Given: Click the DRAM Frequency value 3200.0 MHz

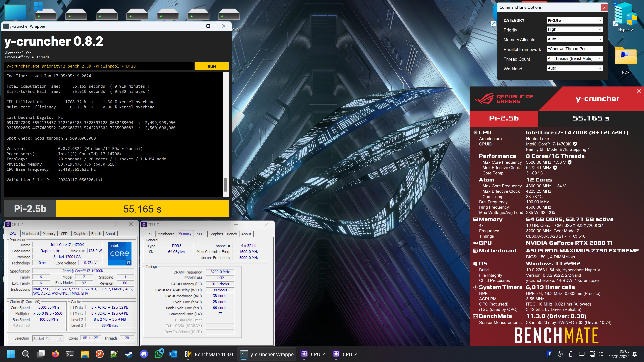Looking at the screenshot, I should point(220,272).
